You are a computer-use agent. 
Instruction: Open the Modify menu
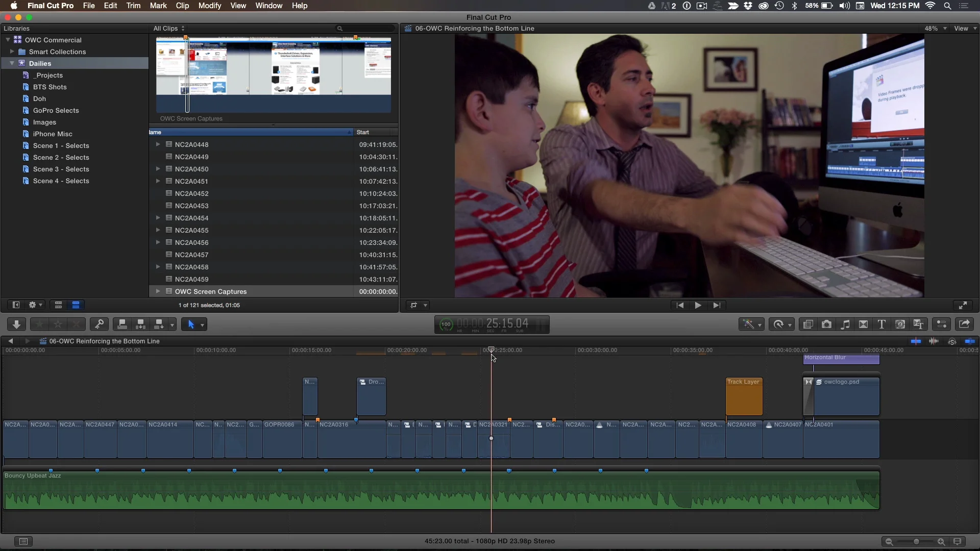209,6
